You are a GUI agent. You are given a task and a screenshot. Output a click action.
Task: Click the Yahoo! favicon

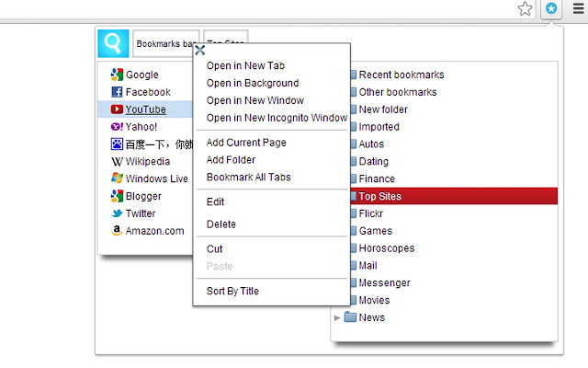(117, 127)
